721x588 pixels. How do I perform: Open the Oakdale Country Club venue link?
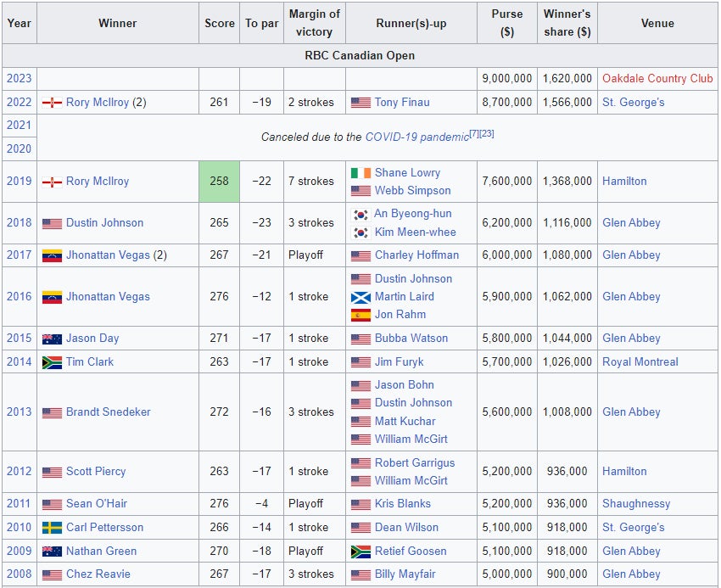coord(657,79)
